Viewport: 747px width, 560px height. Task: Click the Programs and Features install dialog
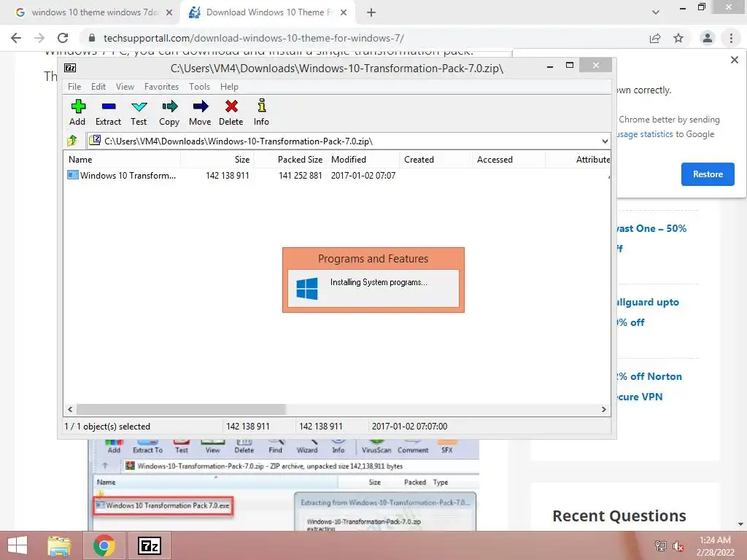click(373, 280)
